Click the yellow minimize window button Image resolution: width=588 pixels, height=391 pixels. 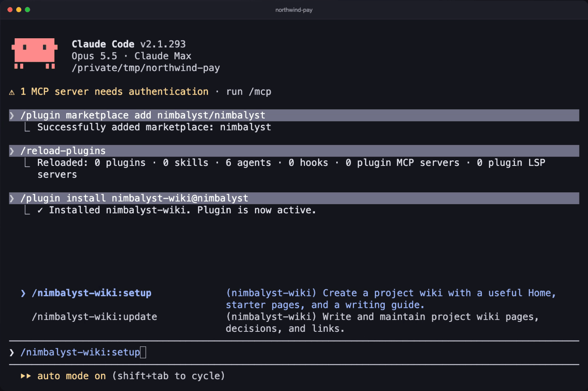(19, 10)
